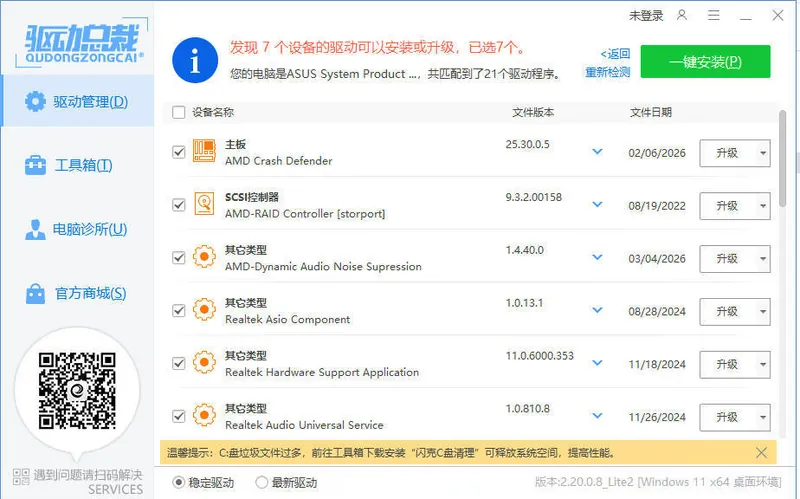
Task: Uncheck Realtek Asio Component checkbox
Action: [179, 310]
